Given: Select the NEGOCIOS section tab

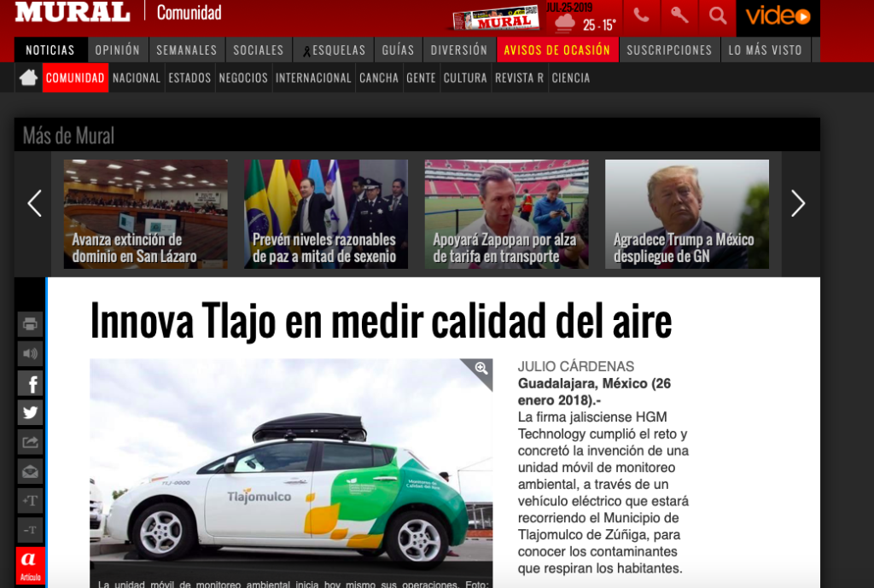Looking at the screenshot, I should coord(243,78).
